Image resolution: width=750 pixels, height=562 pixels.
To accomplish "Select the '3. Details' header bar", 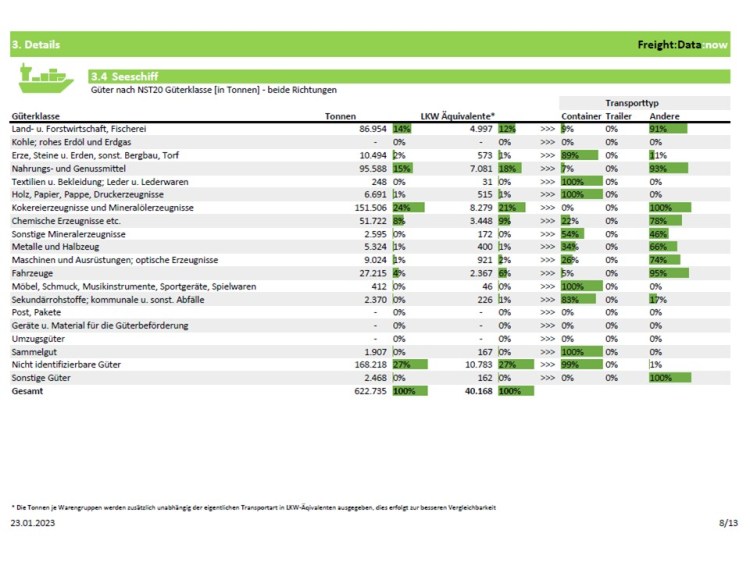I will (36, 45).
